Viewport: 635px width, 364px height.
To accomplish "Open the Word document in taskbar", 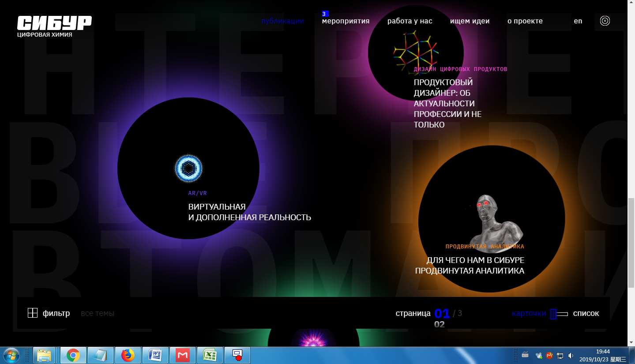I will [155, 355].
